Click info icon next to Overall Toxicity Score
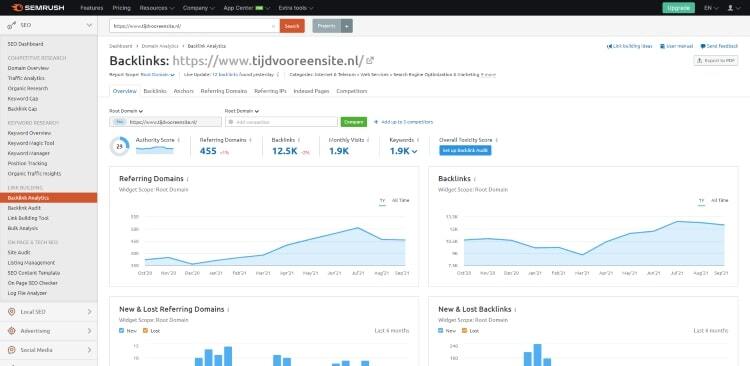Screen dimensions: 750x366 click(x=496, y=140)
